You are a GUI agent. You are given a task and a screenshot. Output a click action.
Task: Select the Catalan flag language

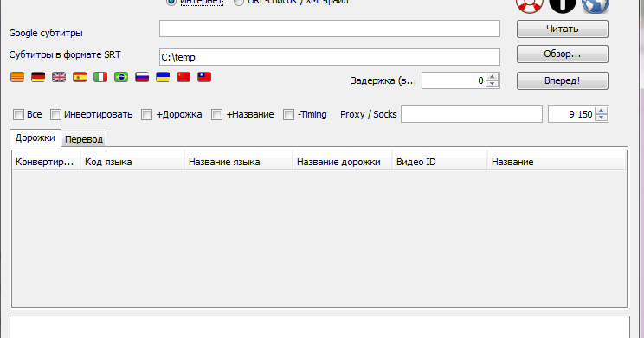pyautogui.click(x=17, y=77)
